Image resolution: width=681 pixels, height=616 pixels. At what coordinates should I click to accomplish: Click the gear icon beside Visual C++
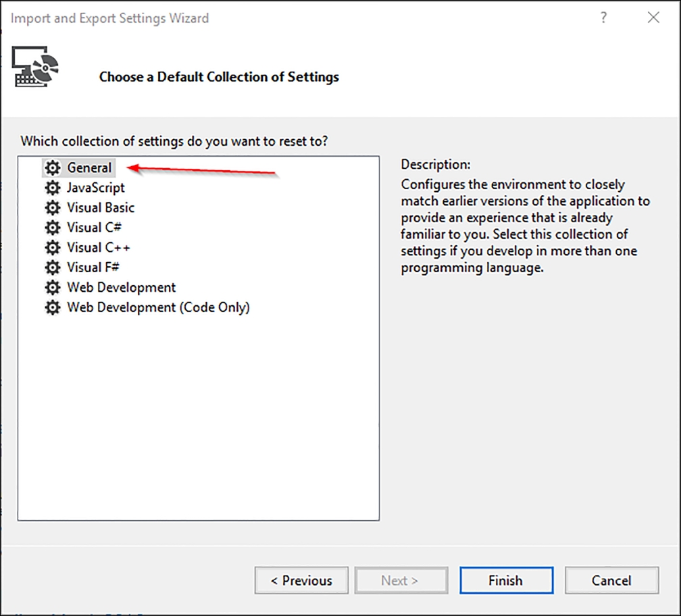click(53, 247)
